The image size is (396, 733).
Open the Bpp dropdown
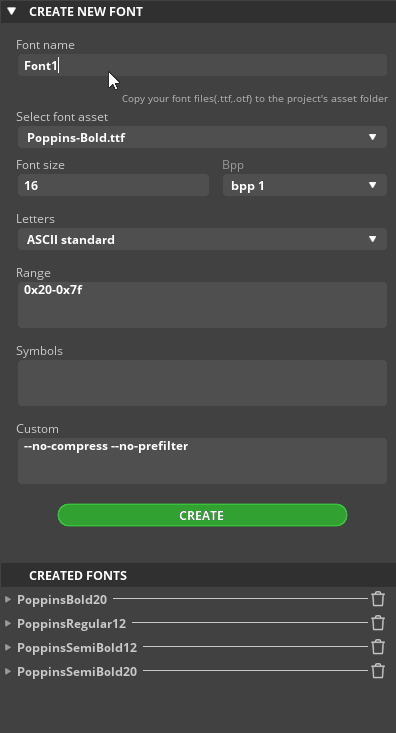(305, 186)
